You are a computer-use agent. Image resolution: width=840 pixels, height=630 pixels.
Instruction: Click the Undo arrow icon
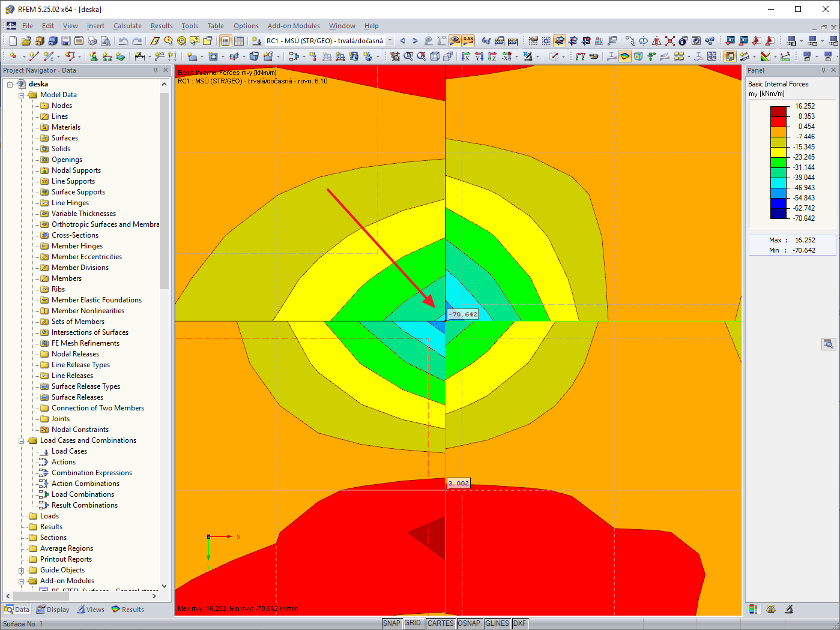click(x=123, y=41)
